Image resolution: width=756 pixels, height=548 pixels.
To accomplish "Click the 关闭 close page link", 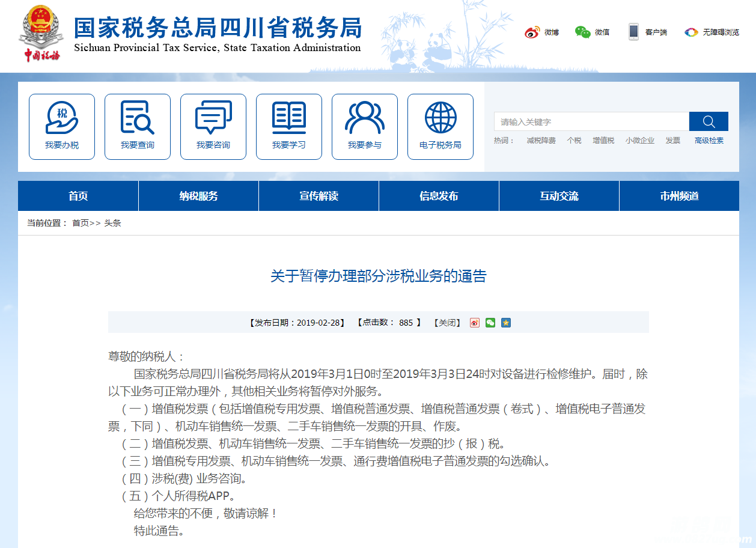I will click(x=447, y=323).
